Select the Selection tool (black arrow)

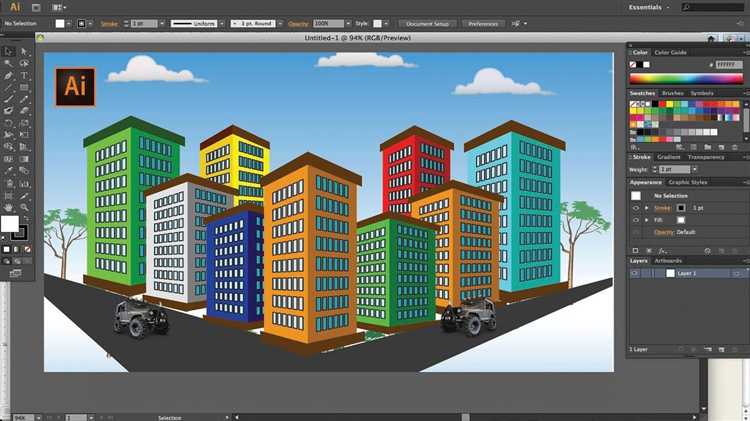[9, 51]
